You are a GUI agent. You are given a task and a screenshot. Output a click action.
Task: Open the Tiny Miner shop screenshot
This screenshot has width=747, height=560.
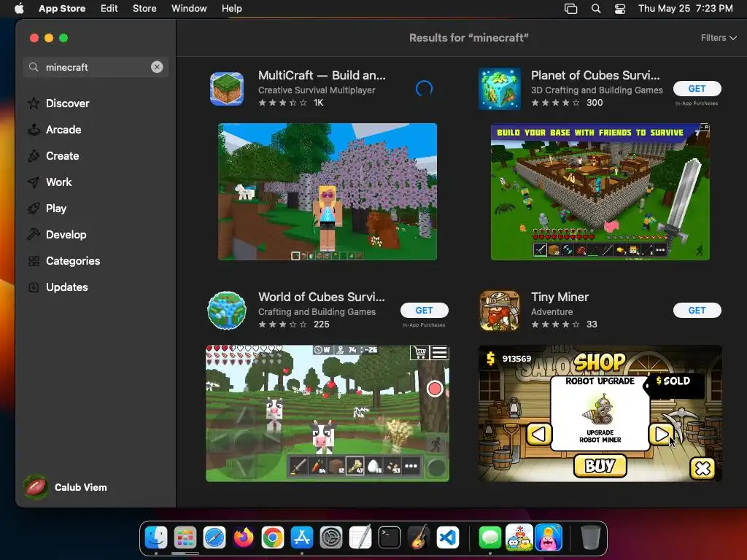pos(600,413)
